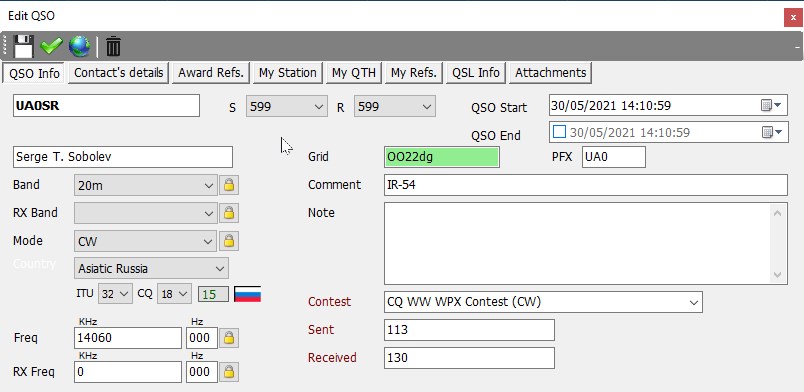Open the QSO End calendar picker
Image resolution: width=804 pixels, height=392 pixels.
771,132
